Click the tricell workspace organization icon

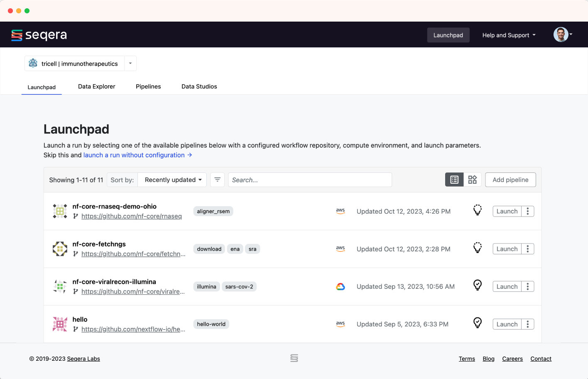(33, 63)
